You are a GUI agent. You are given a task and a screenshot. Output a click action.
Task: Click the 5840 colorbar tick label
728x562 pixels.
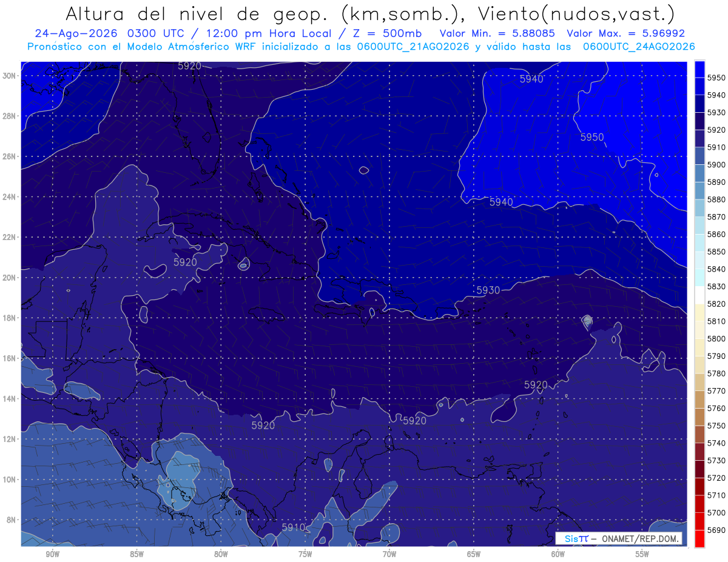pos(716,269)
